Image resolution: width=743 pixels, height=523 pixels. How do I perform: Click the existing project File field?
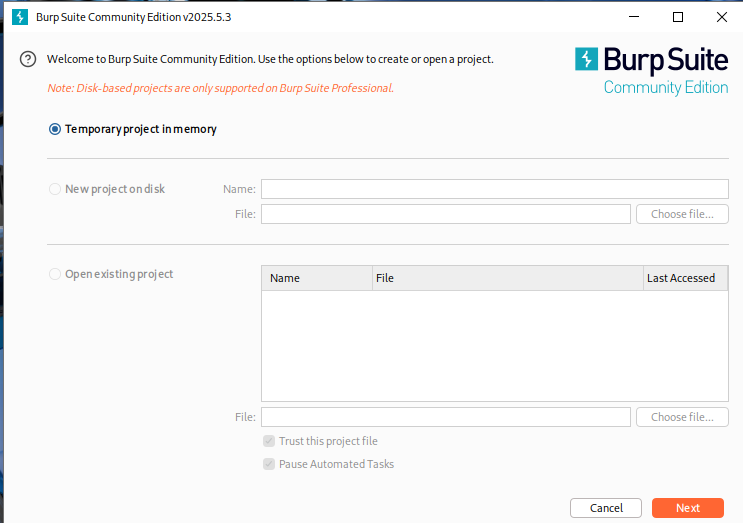[446, 417]
